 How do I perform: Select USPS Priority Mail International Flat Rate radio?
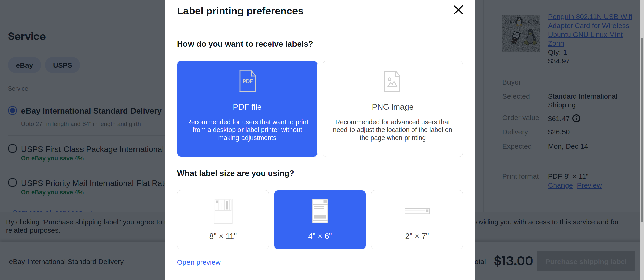pyautogui.click(x=13, y=182)
